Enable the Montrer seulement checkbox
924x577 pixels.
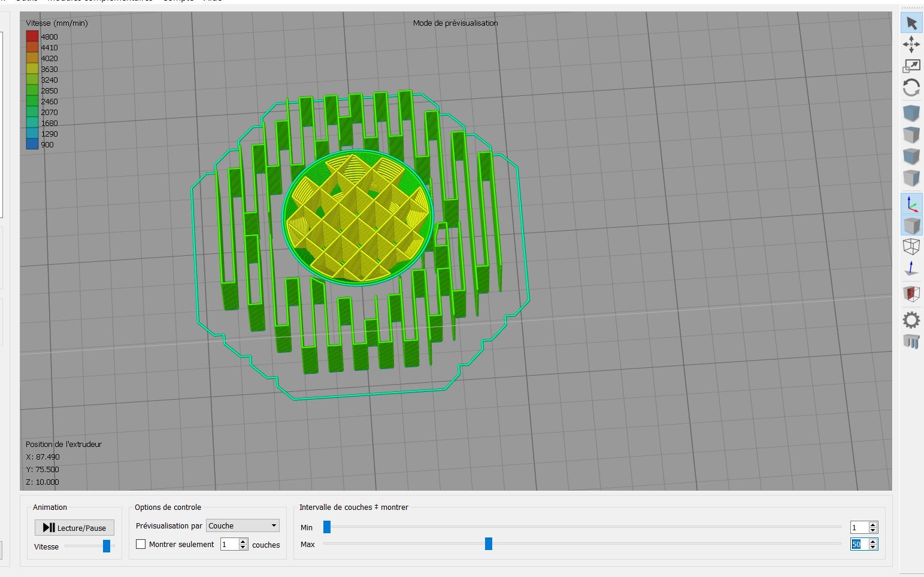[x=141, y=544]
